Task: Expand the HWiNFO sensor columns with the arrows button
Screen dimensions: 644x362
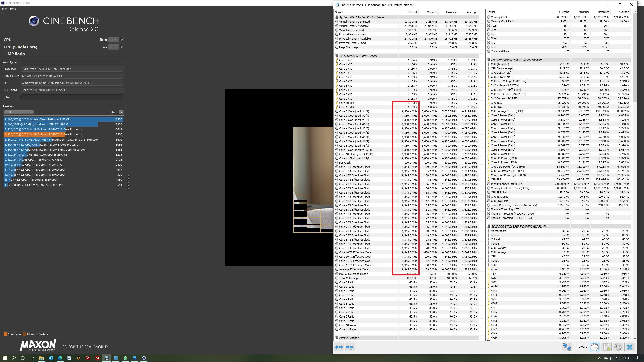Action: point(339,347)
